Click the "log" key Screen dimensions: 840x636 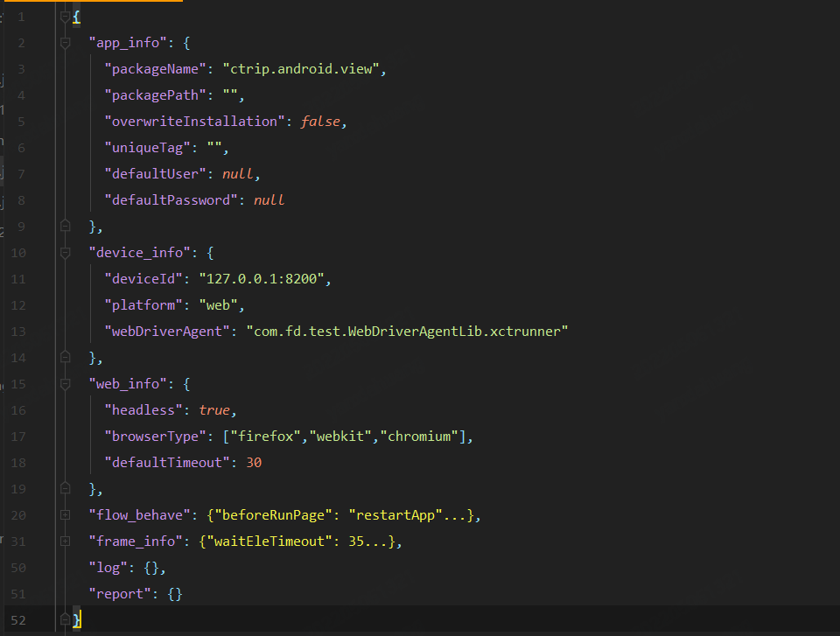pos(108,568)
